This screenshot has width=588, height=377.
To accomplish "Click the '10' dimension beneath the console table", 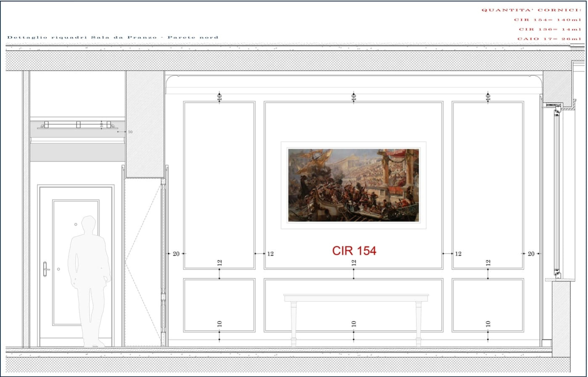I will tap(354, 324).
